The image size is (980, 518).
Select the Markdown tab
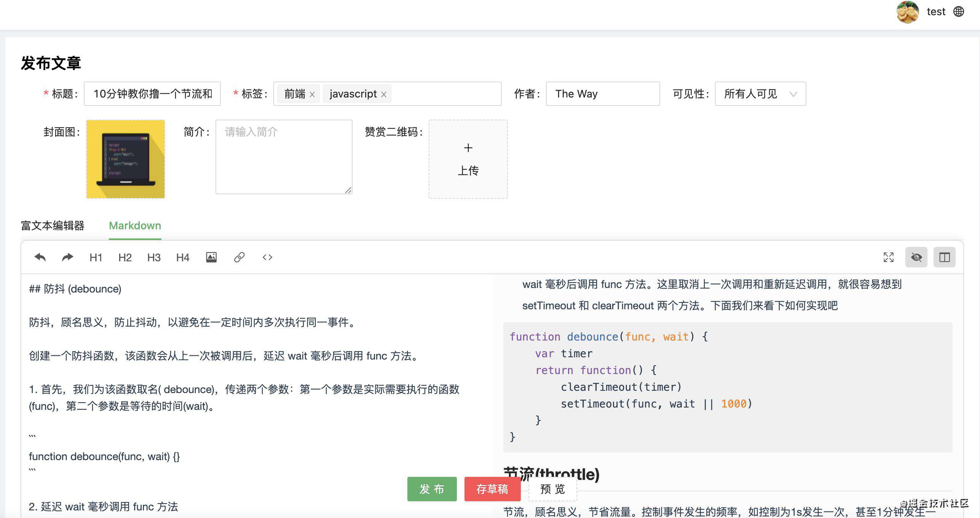pos(135,226)
